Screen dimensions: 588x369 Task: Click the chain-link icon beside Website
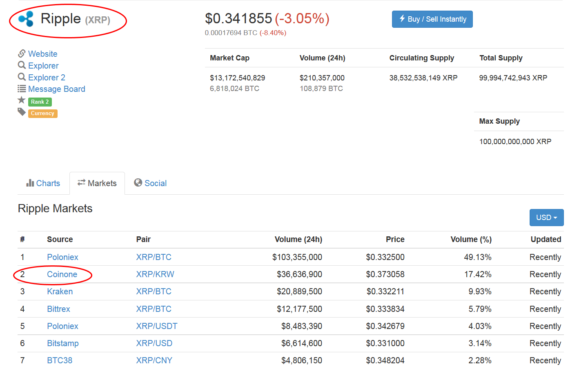22,53
